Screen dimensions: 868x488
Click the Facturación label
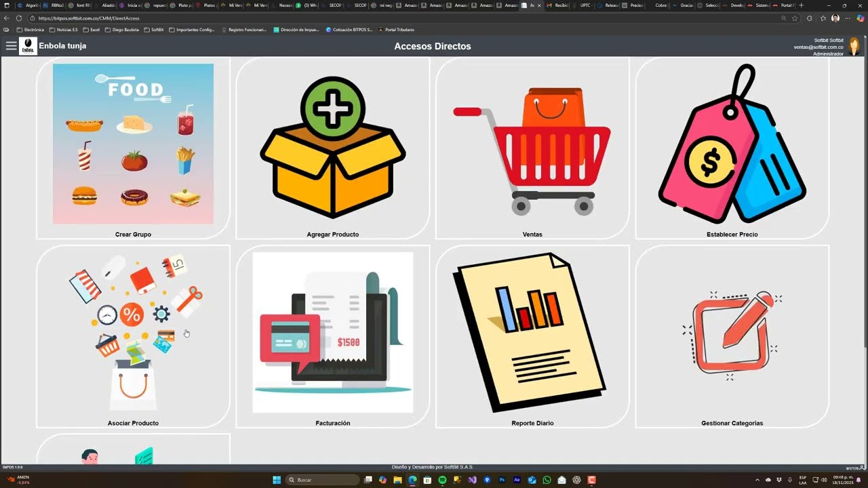332,423
